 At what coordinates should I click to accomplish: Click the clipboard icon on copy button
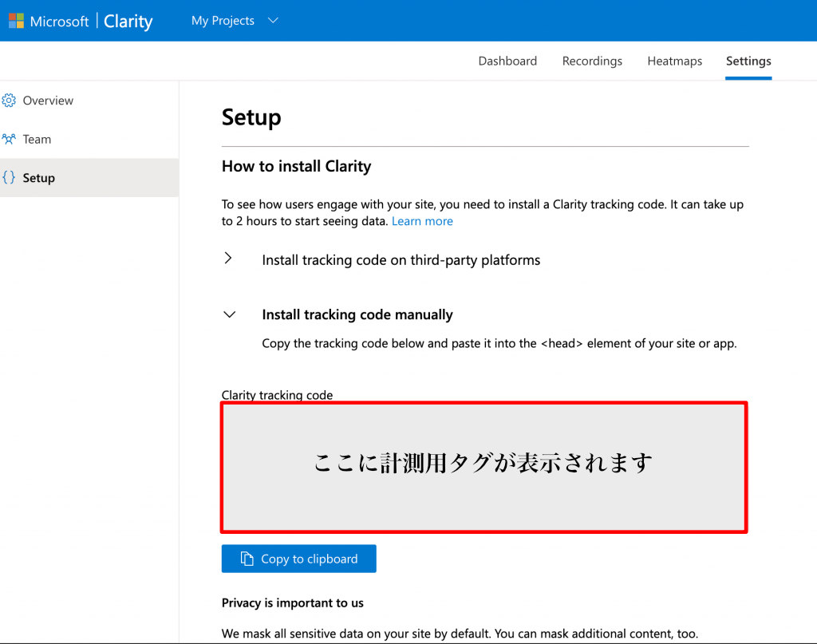coord(247,559)
